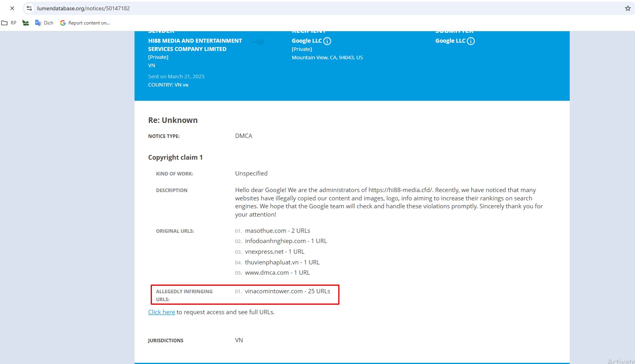
Task: Click 'vinacomintower.com - 25 URLs' entry
Action: click(288, 291)
